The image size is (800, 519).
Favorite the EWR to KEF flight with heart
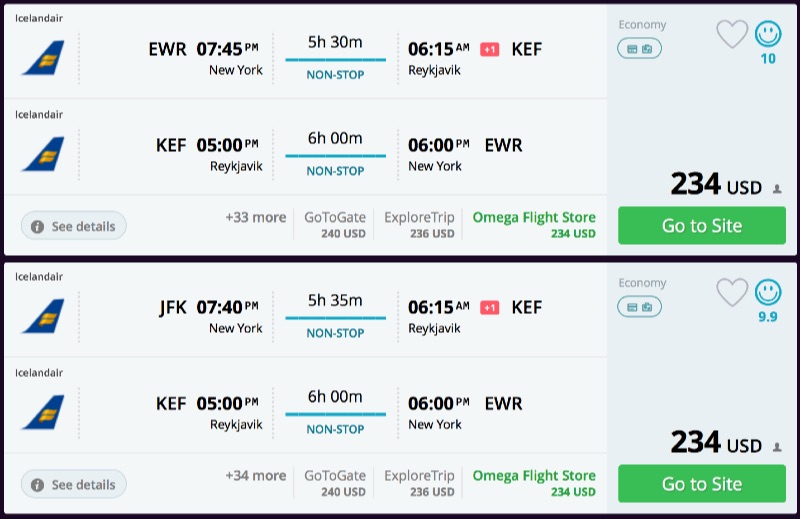coord(732,35)
